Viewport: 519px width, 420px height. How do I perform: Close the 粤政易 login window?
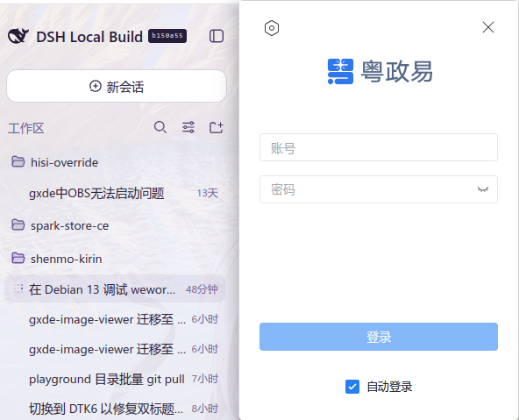[x=488, y=27]
